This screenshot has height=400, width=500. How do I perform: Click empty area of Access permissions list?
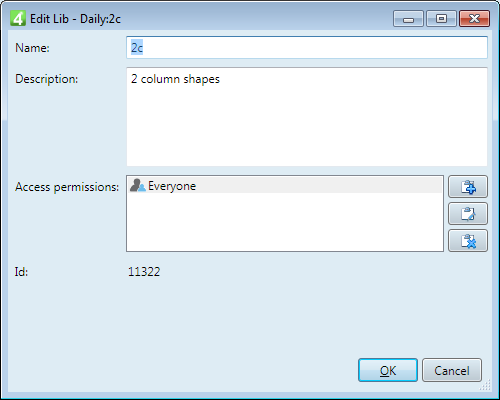point(285,222)
